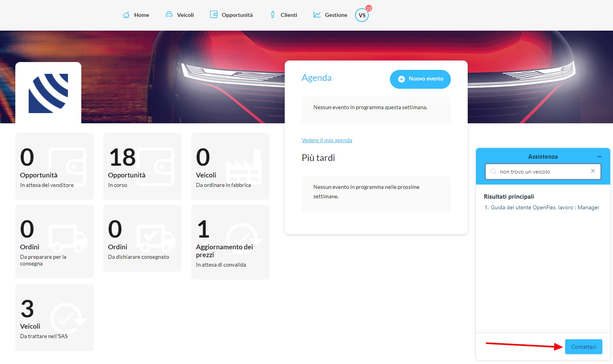Click the refresh check icon in Aggiornamento prezzi card
Viewport: 613px width, 364px height.
point(243,238)
